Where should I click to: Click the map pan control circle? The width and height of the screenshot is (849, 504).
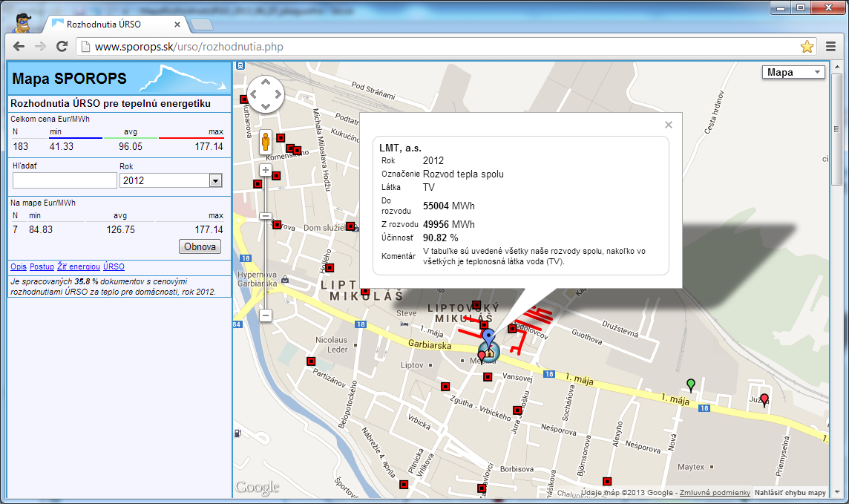(266, 94)
